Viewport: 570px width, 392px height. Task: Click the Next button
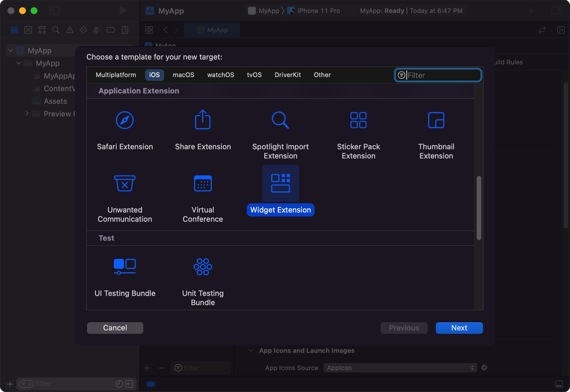point(459,328)
